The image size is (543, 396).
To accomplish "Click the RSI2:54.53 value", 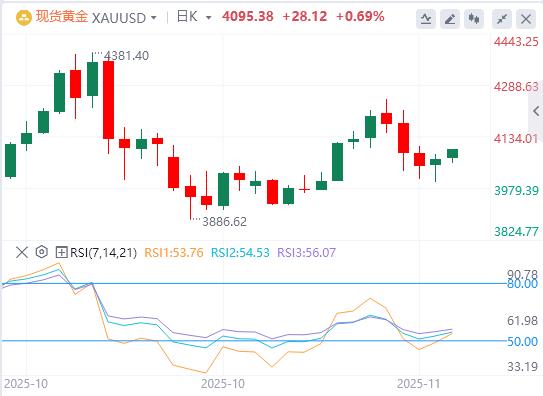I will [x=240, y=253].
